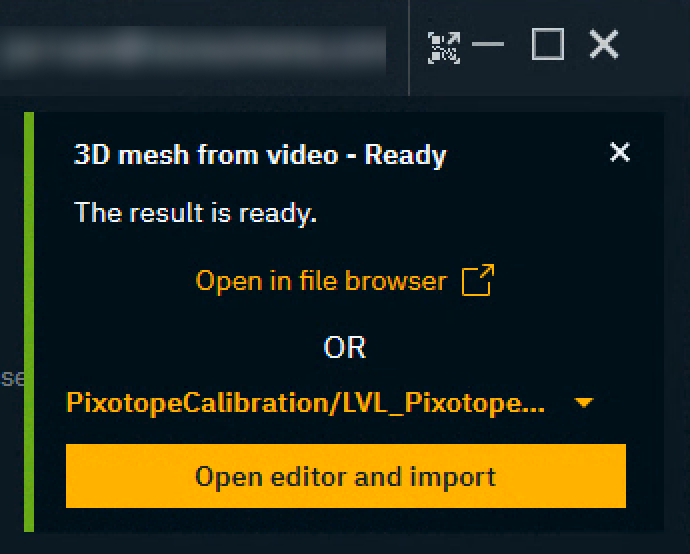The height and width of the screenshot is (554, 690).
Task: Click the blurred project title in header
Action: pyautogui.click(x=193, y=49)
